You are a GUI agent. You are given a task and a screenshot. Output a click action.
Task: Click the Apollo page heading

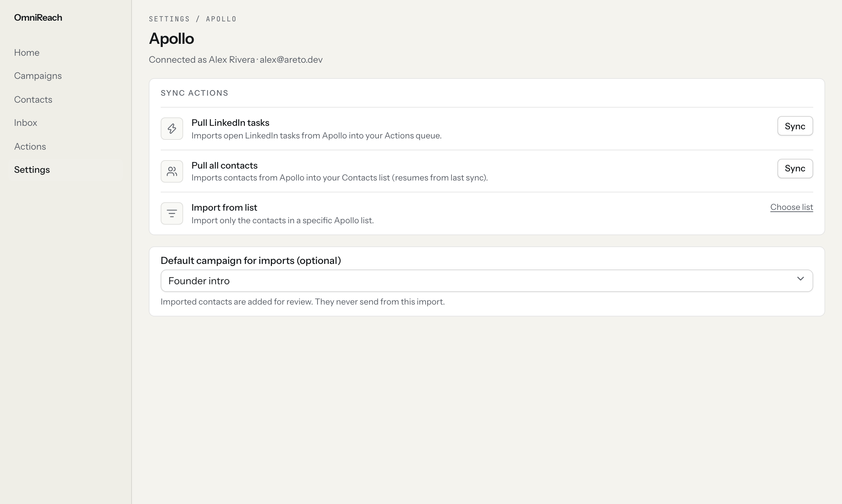coord(171,39)
